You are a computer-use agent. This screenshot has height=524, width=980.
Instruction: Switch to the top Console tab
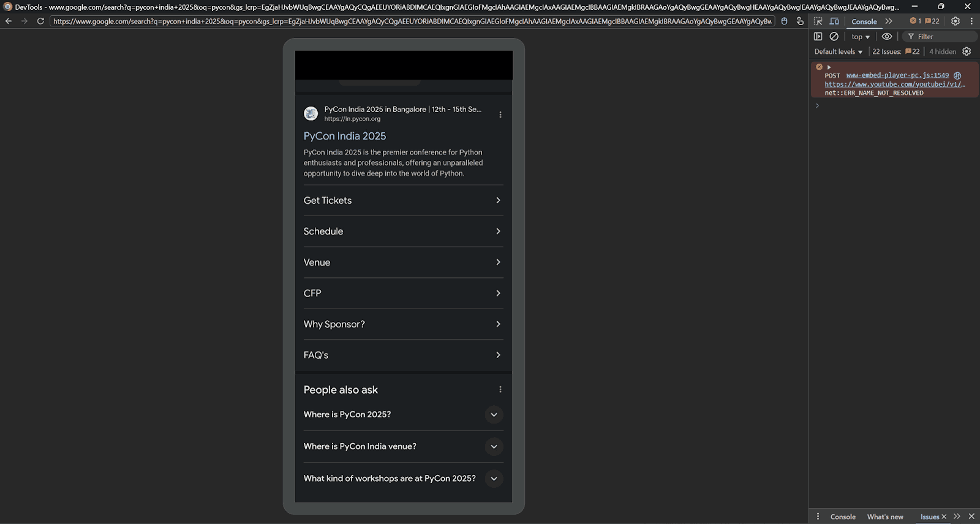coord(864,21)
